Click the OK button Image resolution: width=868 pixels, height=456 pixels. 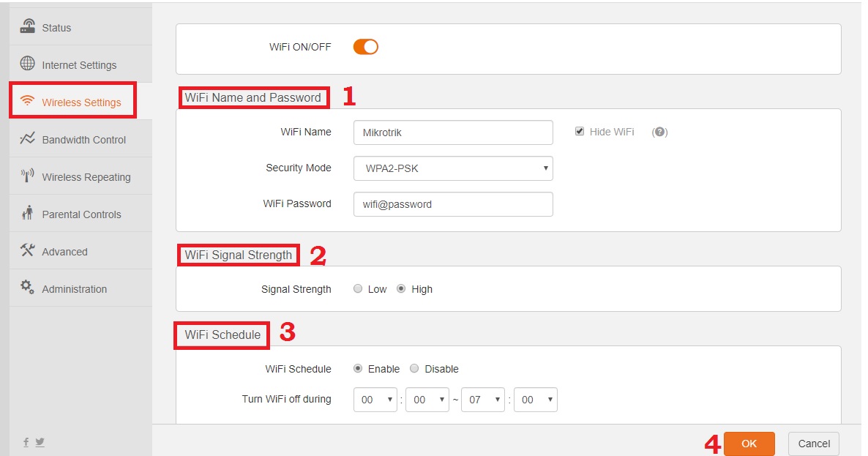[749, 444]
